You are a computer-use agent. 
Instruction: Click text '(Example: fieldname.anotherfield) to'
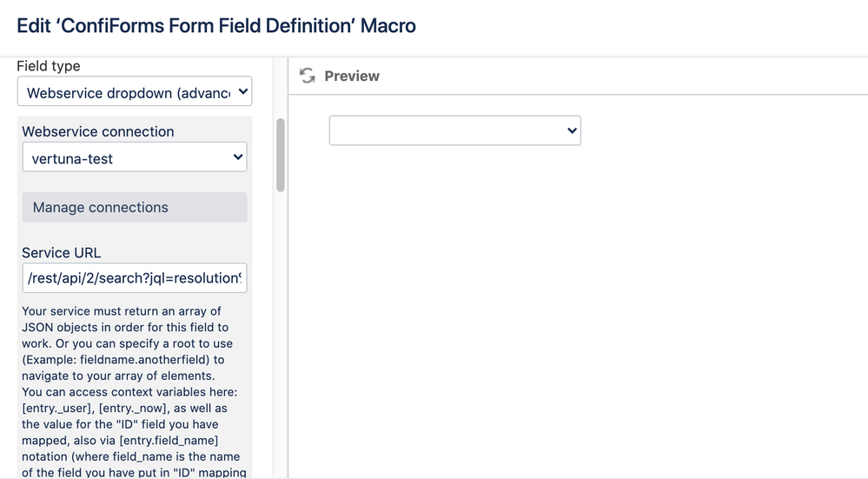123,359
